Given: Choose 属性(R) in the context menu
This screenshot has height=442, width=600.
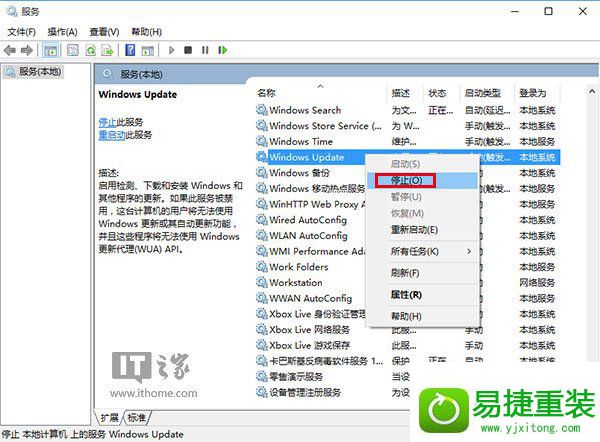Looking at the screenshot, I should (x=422, y=295).
